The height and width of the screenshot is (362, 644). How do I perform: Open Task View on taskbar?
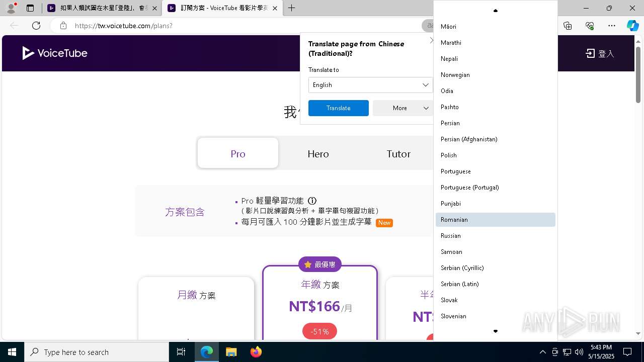[x=181, y=352]
